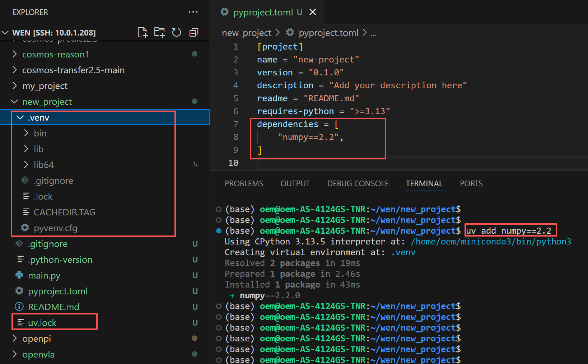Open CACHEDIR.TAG in the .venv folder
588x364 pixels.
(65, 212)
